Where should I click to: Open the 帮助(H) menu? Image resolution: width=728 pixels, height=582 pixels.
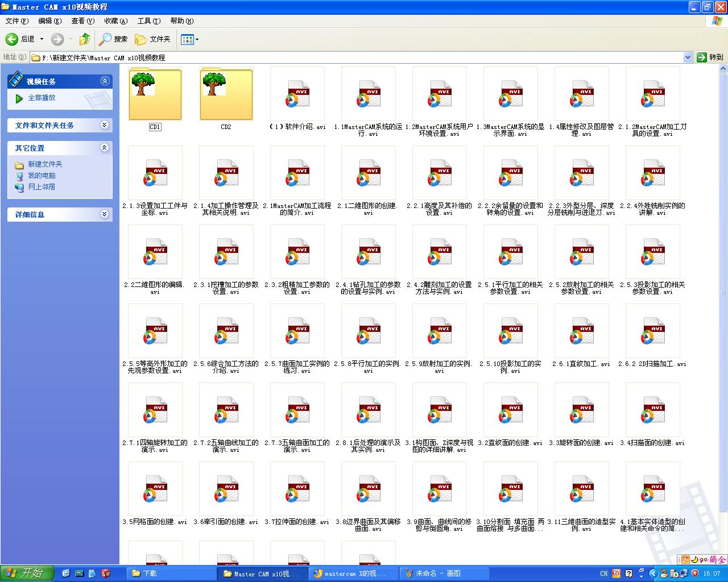coord(182,21)
